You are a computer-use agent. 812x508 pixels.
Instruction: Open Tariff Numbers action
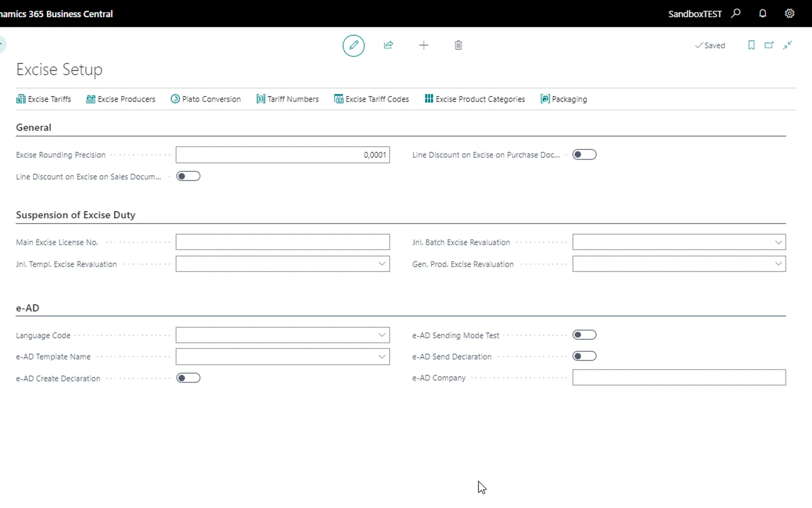[288, 99]
